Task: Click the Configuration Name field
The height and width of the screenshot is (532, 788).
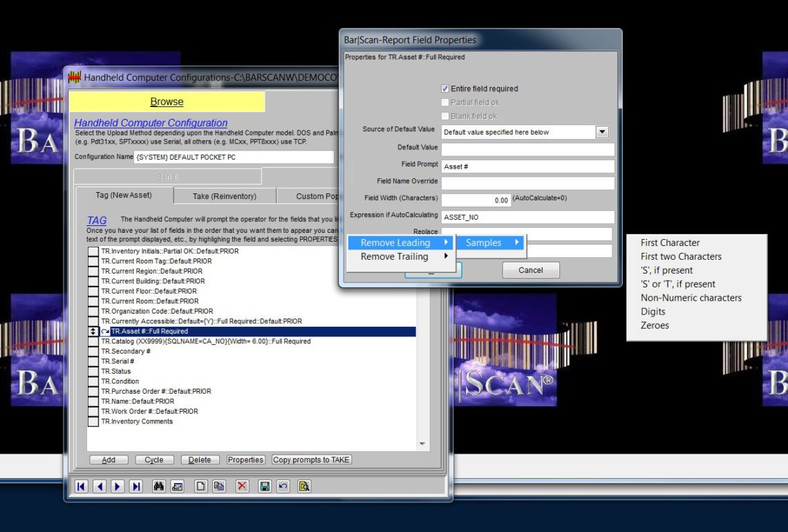Action: [x=234, y=158]
